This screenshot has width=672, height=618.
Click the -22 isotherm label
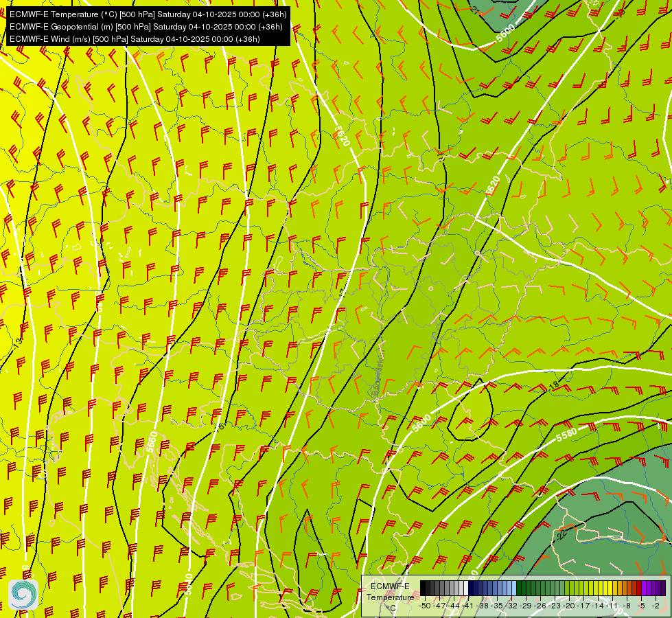point(562,534)
